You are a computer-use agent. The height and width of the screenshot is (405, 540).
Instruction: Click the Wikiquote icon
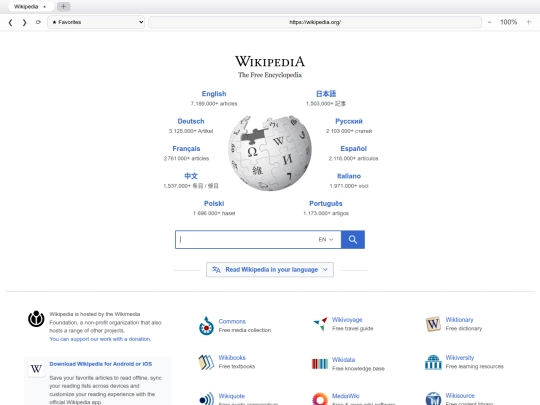point(206,399)
